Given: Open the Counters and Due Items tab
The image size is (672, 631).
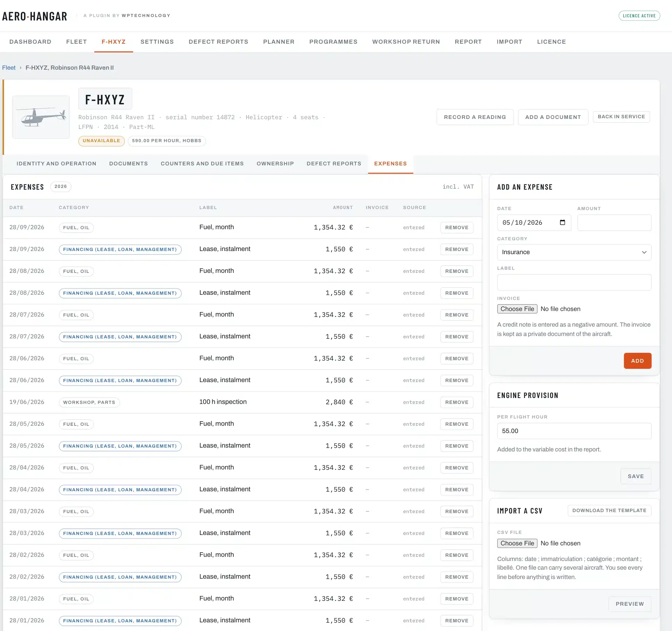Looking at the screenshot, I should click(202, 164).
